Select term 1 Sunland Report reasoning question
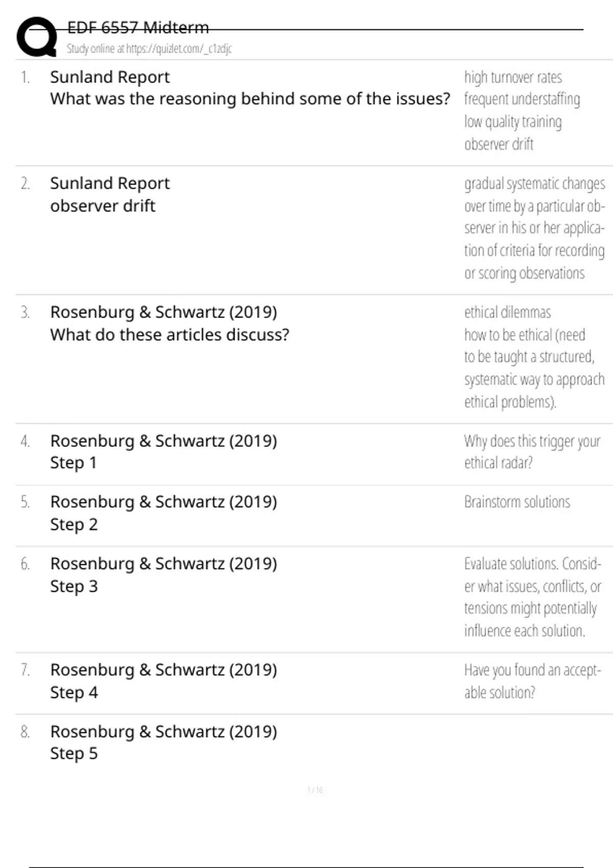 point(250,88)
